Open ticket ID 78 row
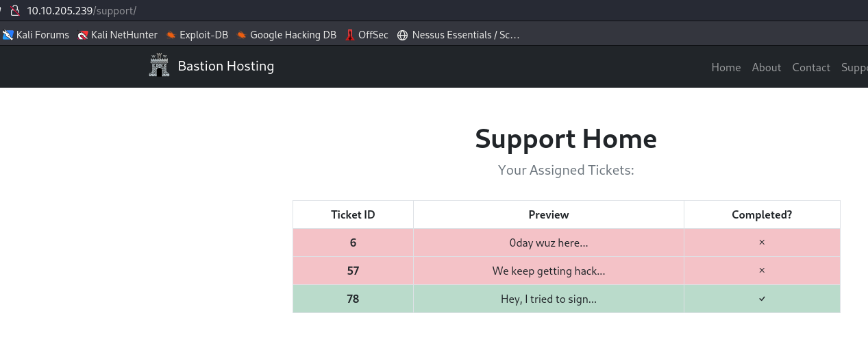Screen dimensions: 868x359 [x=353, y=299]
